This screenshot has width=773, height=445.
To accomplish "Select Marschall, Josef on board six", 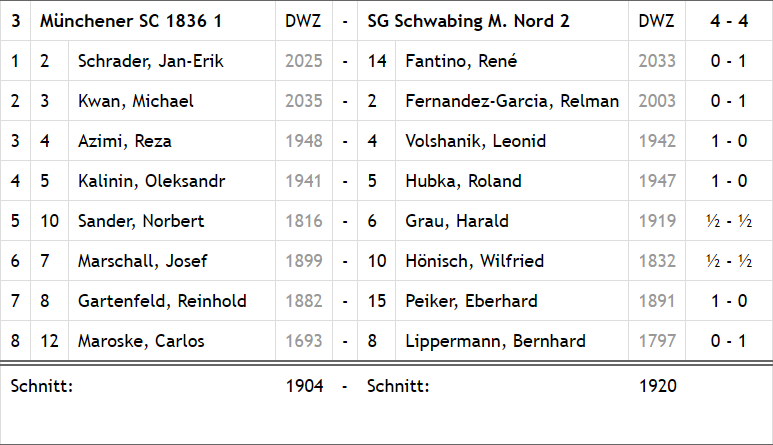I will click(142, 261).
